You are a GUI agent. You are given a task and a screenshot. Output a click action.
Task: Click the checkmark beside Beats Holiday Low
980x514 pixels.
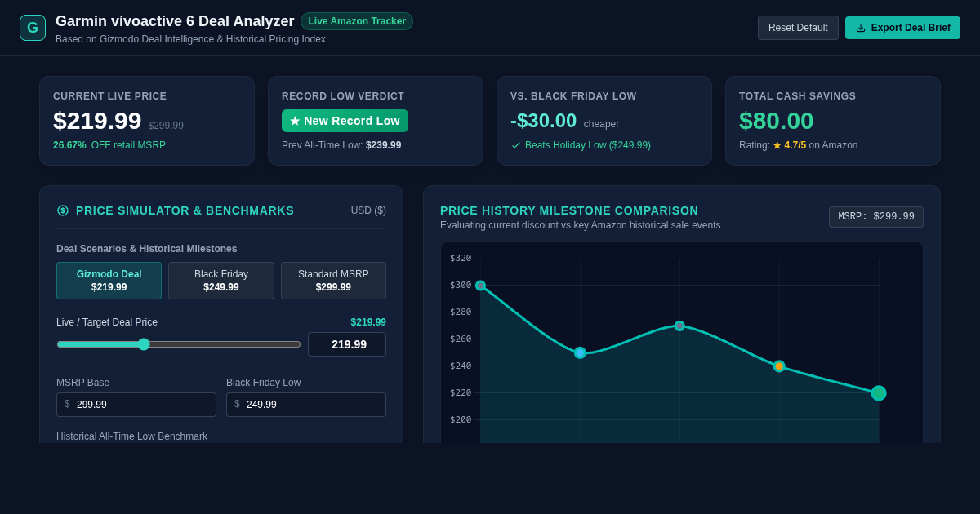click(516, 145)
